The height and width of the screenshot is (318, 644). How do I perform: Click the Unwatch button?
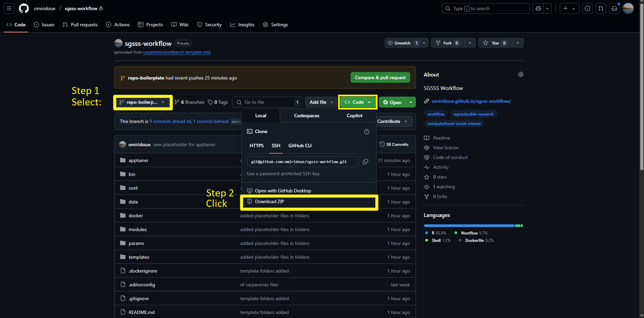(402, 43)
